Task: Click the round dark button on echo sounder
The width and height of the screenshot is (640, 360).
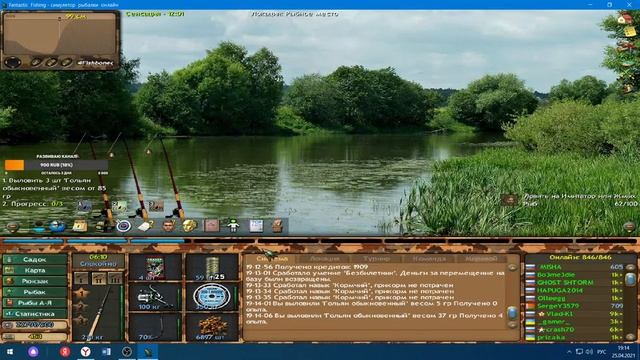Action: click(13, 63)
